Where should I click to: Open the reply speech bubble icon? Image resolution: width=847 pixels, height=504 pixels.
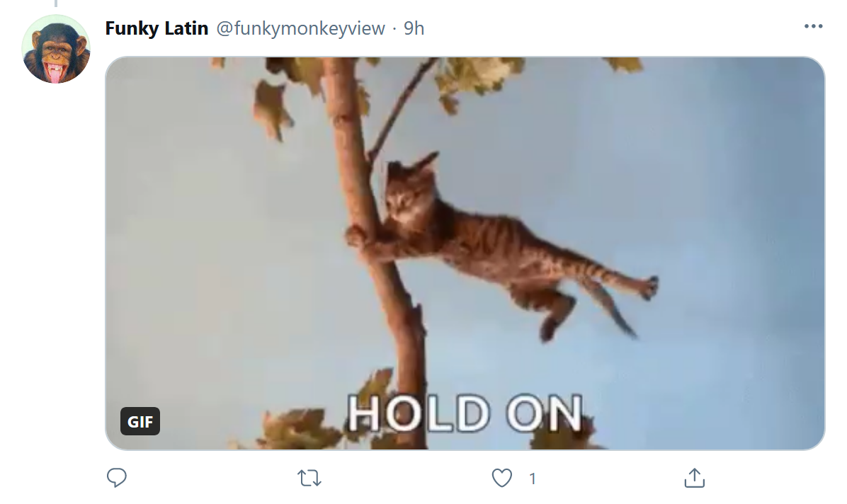click(x=117, y=478)
